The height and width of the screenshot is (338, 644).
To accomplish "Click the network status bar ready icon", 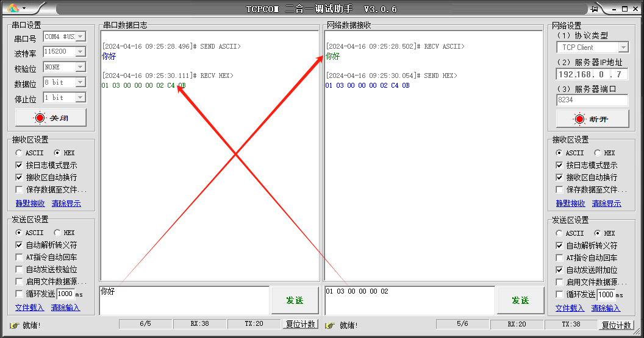I will coord(330,325).
